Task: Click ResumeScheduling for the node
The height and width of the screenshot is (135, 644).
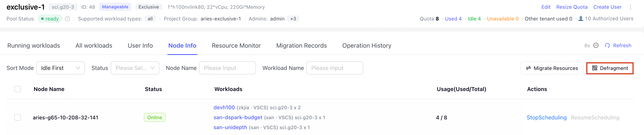Action: (595, 118)
